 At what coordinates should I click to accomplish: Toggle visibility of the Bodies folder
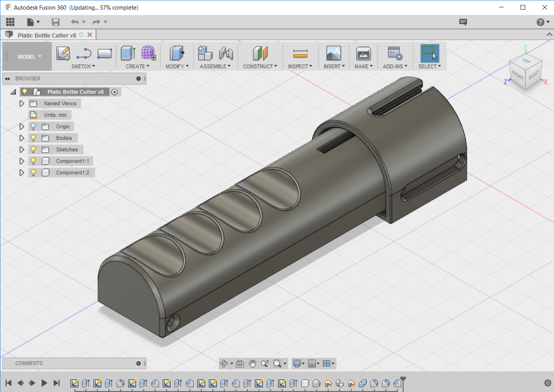(x=33, y=138)
